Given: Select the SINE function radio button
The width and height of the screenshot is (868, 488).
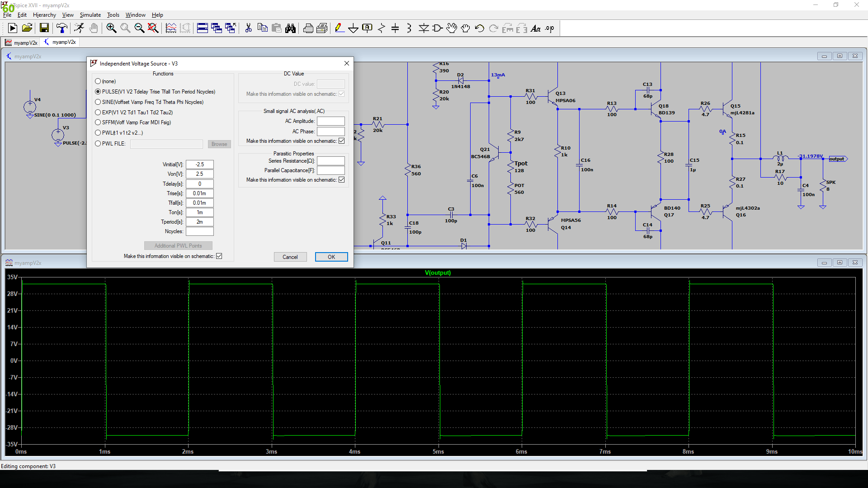Looking at the screenshot, I should click(x=98, y=102).
